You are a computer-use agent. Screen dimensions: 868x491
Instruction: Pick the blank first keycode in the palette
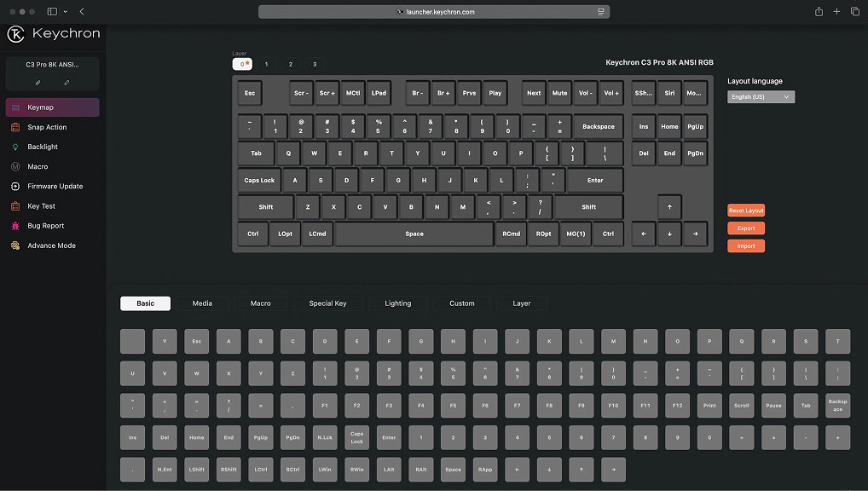(132, 342)
